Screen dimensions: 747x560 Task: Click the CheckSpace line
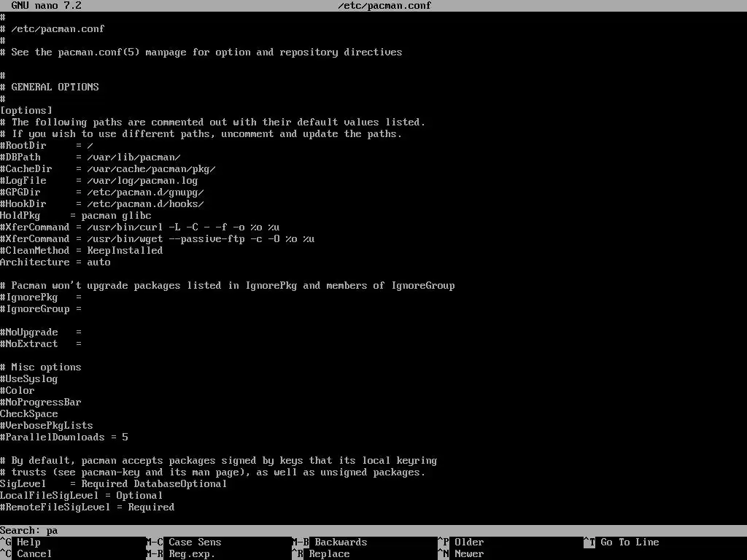click(x=29, y=414)
